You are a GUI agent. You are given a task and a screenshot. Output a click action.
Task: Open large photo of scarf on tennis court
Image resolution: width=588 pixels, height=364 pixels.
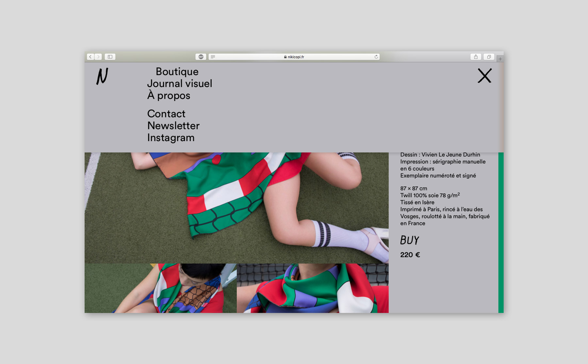coord(237,208)
